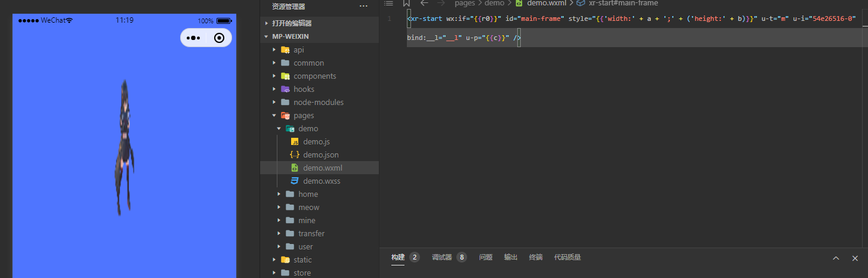The height and width of the screenshot is (278, 868).
Task: Click the xr-start symbol cube icon
Action: pyautogui.click(x=580, y=3)
